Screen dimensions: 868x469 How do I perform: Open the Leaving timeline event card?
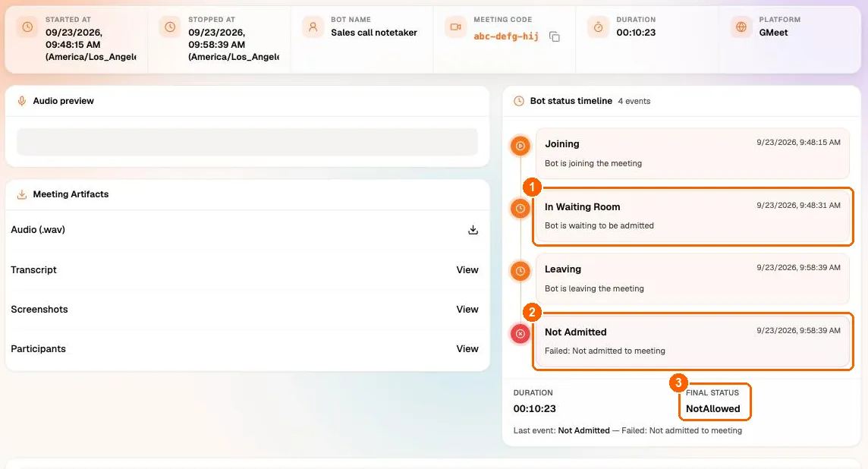point(693,279)
